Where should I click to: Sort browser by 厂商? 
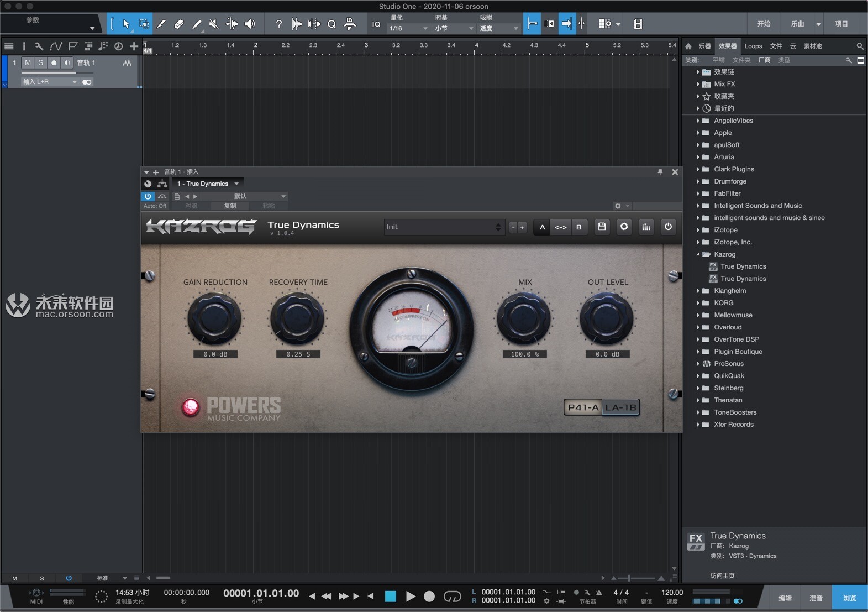click(765, 60)
